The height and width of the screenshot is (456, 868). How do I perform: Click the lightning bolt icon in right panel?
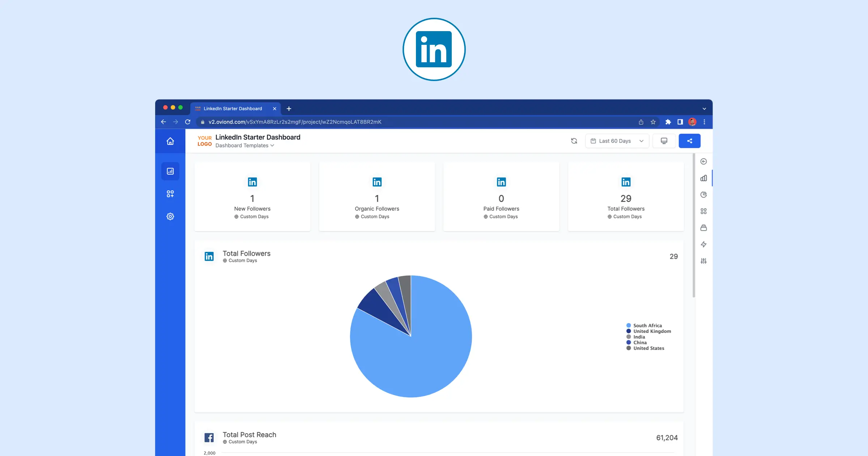[x=703, y=244]
